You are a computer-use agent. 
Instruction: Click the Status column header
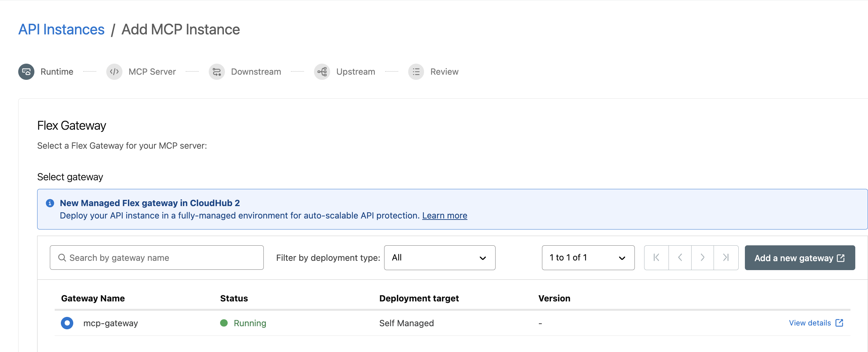(x=234, y=298)
